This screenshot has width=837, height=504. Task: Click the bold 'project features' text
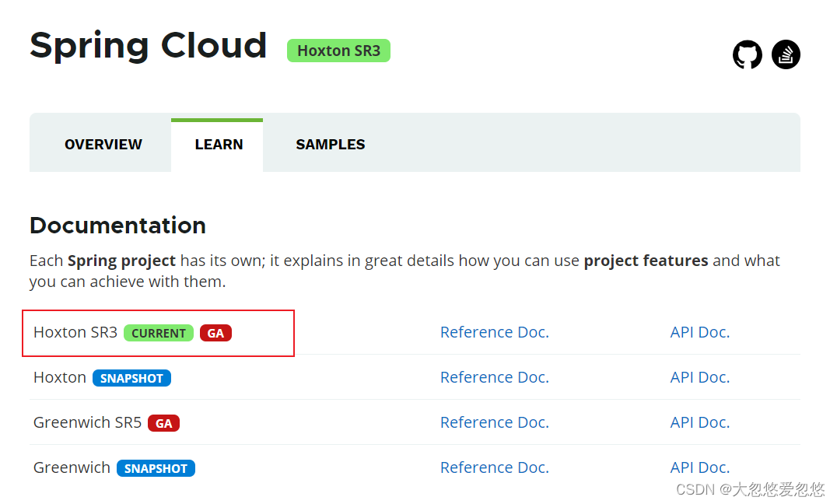tap(646, 261)
